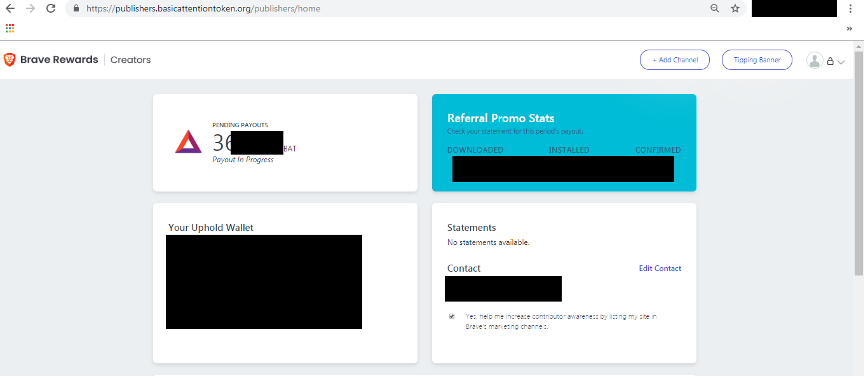Show hidden bookmarks via double chevron

tap(850, 29)
